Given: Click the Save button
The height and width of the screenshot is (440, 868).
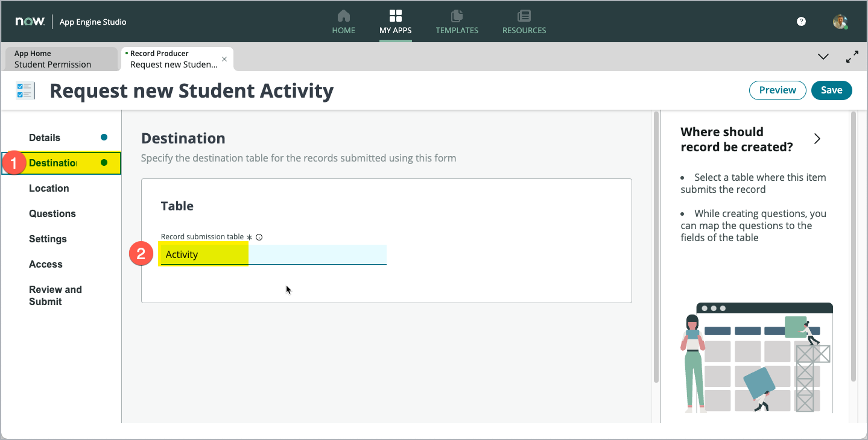Looking at the screenshot, I should (831, 90).
